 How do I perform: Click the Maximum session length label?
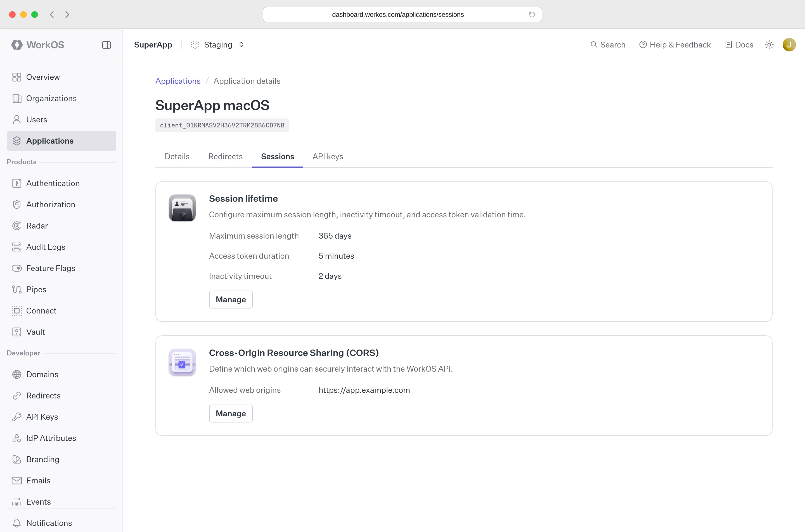(x=254, y=236)
